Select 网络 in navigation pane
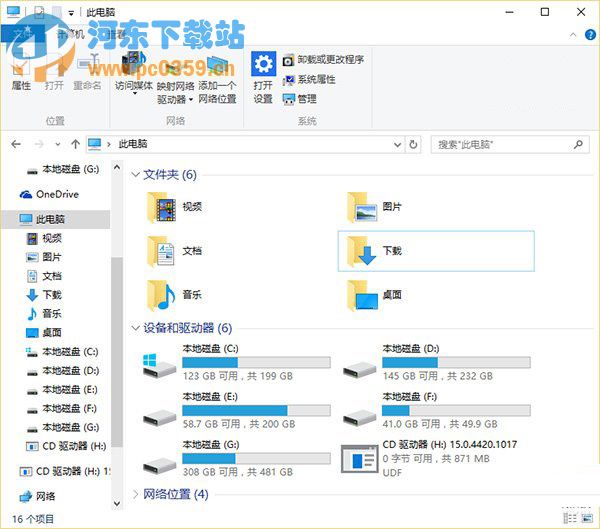600x529 pixels. point(38,496)
